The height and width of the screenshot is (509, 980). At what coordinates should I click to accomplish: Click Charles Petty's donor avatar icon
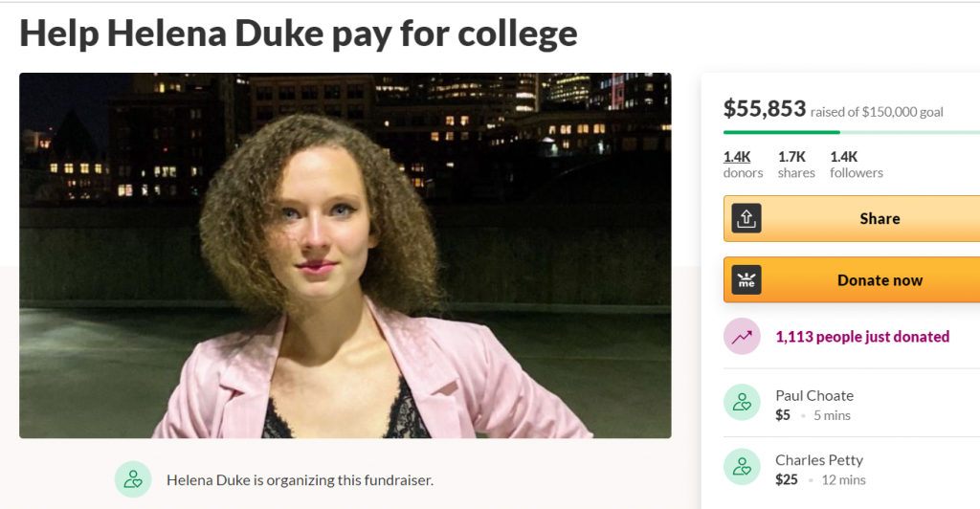[x=742, y=469]
